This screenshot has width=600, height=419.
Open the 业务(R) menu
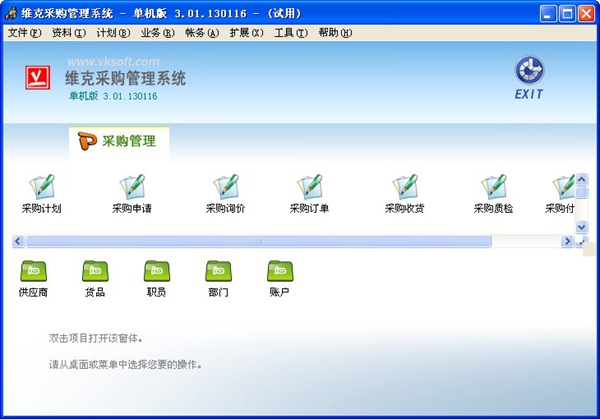tap(158, 33)
